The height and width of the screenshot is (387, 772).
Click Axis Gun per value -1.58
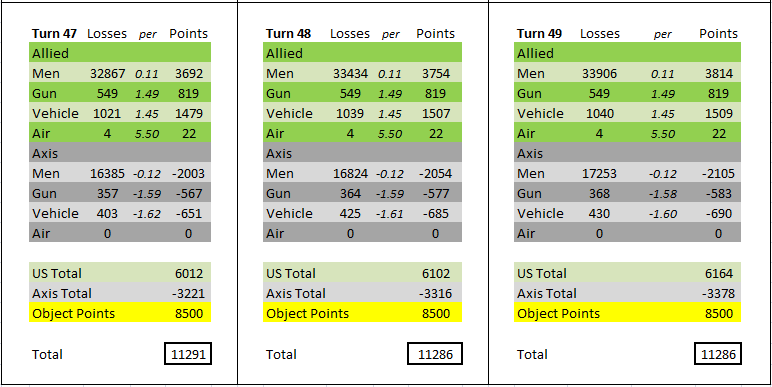click(663, 194)
